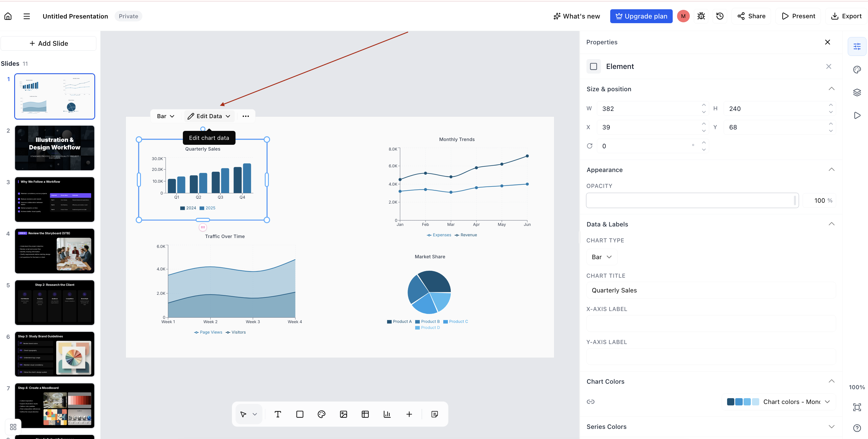The width and height of the screenshot is (868, 439).
Task: Toggle the chart colors link icon
Action: 590,402
